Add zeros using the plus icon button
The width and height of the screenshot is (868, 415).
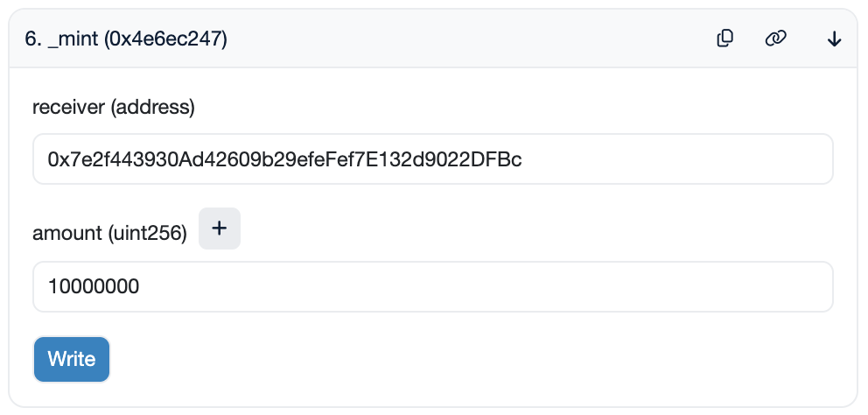[220, 229]
